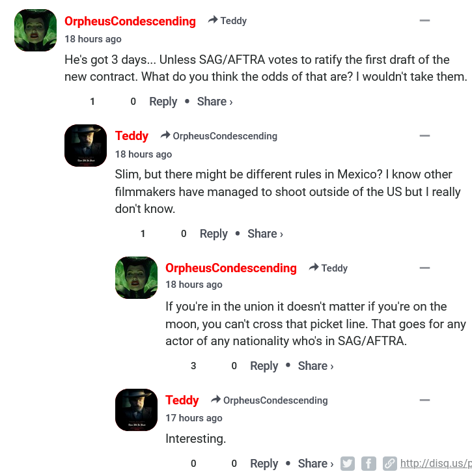472x476 pixels.
Task: Share last comment on Twitter
Action: click(x=348, y=464)
